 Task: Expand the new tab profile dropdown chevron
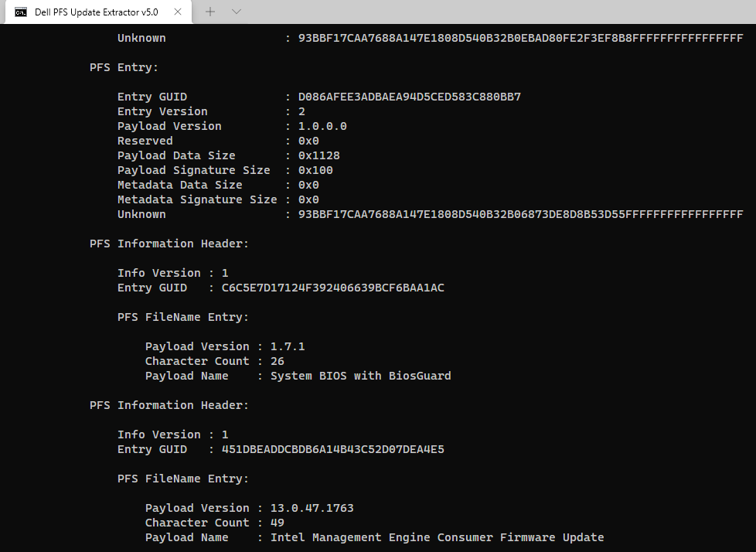tap(237, 12)
